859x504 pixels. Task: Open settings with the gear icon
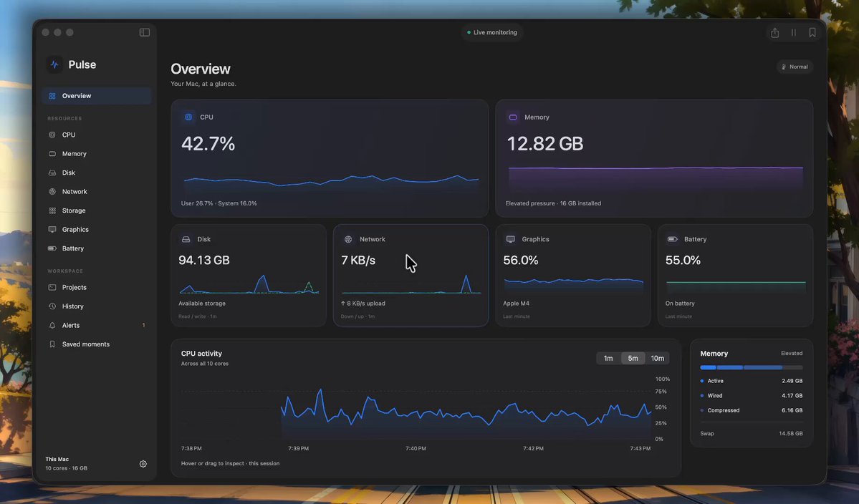pos(143,464)
